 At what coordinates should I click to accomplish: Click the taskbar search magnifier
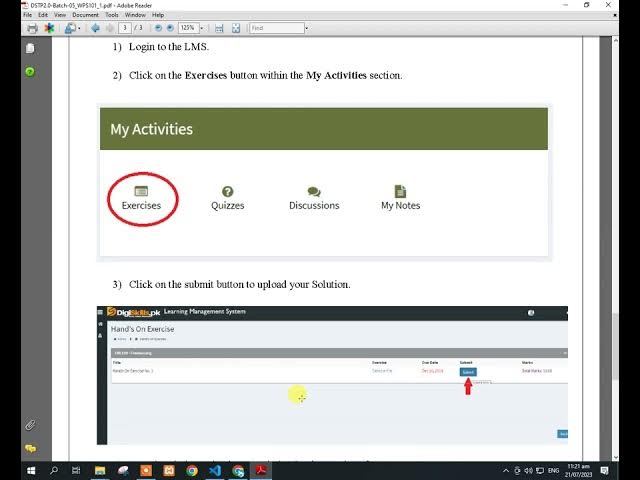[x=54, y=471]
